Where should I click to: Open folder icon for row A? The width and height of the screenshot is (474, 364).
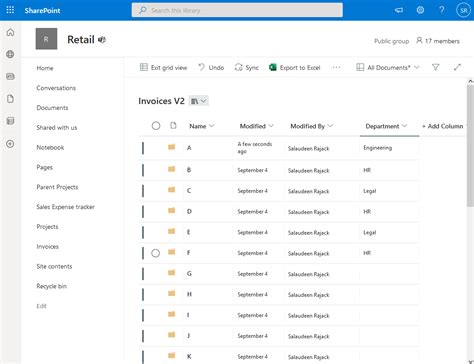pyautogui.click(x=171, y=147)
